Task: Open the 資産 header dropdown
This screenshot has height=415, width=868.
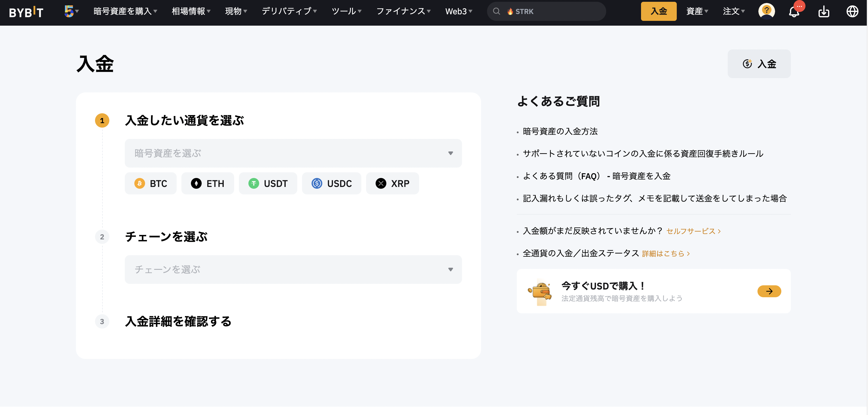Action: 697,11
